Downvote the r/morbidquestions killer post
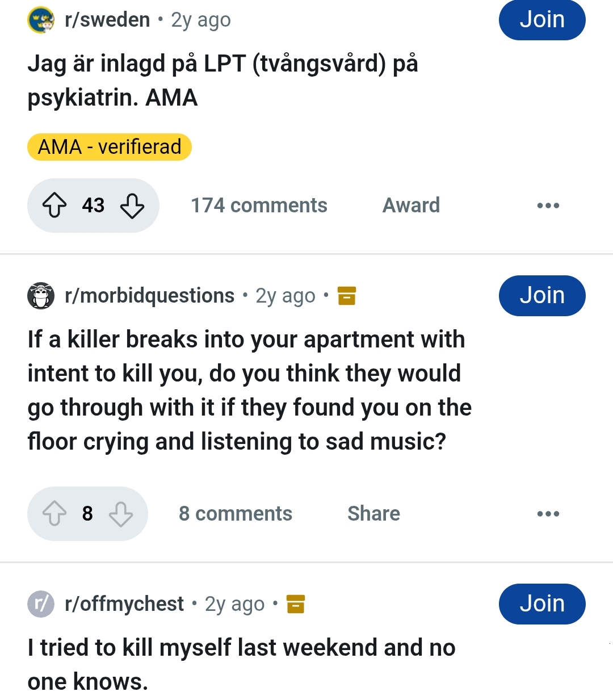 tap(121, 514)
